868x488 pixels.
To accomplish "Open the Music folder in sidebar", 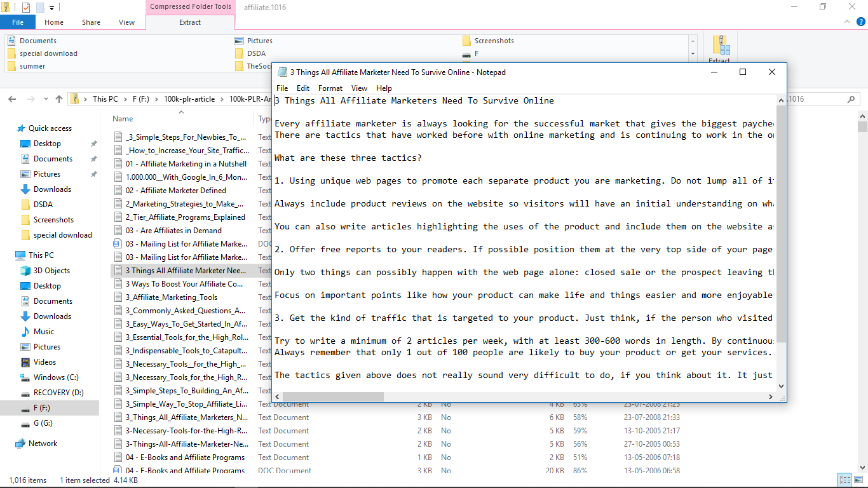I will point(25,332).
